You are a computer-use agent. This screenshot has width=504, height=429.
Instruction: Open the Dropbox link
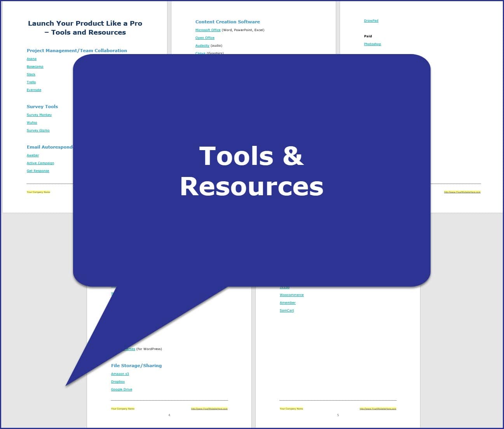[x=118, y=382]
